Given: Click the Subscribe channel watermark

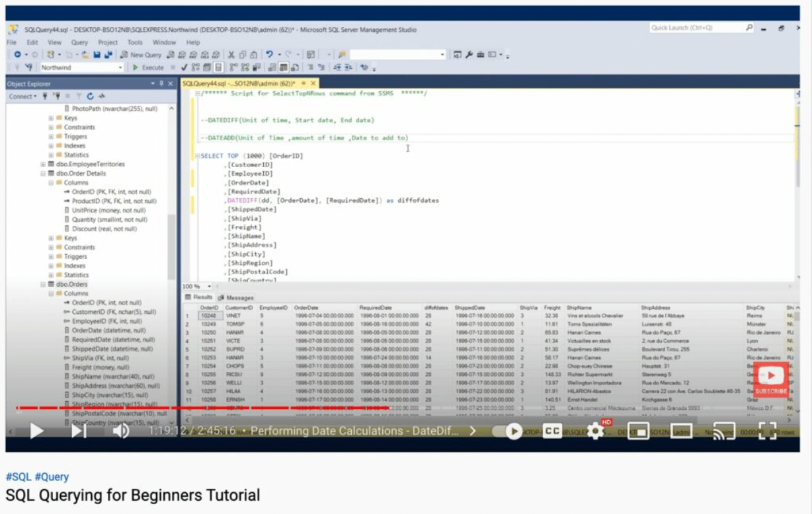Looking at the screenshot, I should 771,379.
